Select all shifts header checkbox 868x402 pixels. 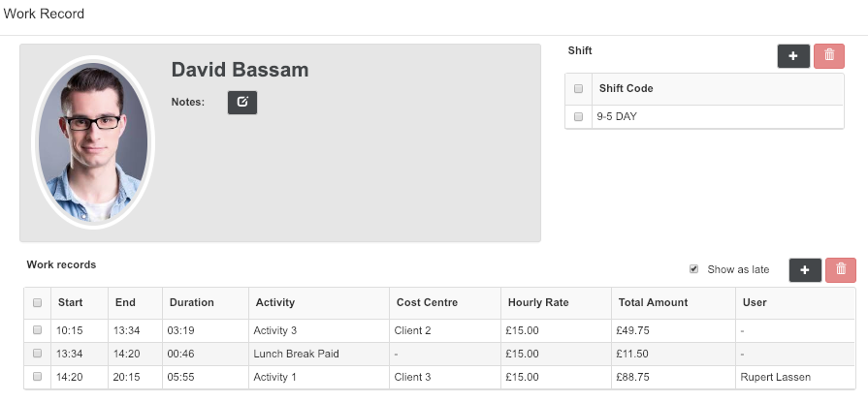point(578,88)
